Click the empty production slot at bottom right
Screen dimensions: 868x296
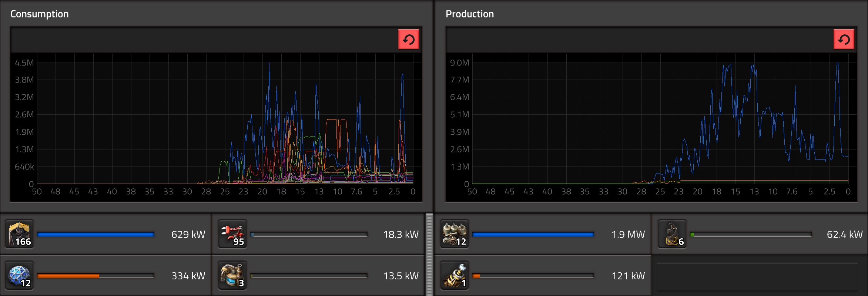pyautogui.click(x=757, y=276)
